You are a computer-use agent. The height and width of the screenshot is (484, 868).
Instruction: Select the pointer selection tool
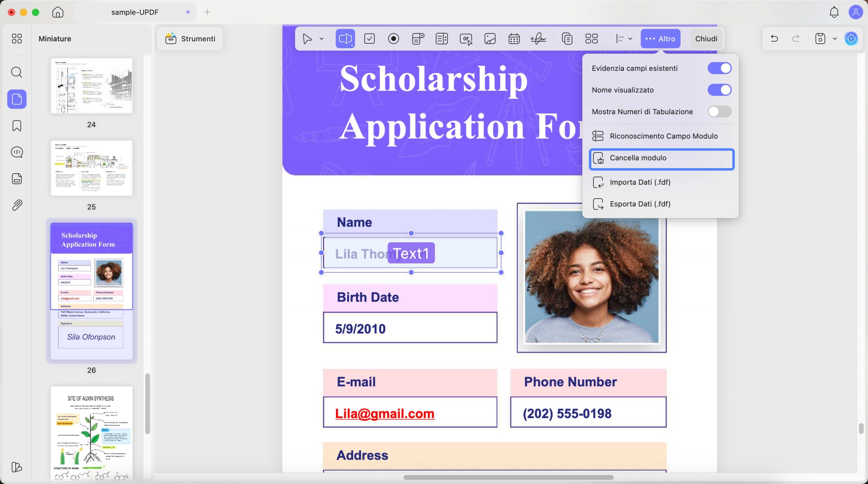pyautogui.click(x=307, y=39)
